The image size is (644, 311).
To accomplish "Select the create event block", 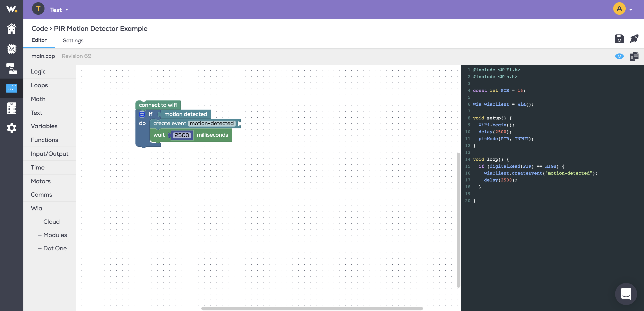I will [x=169, y=123].
